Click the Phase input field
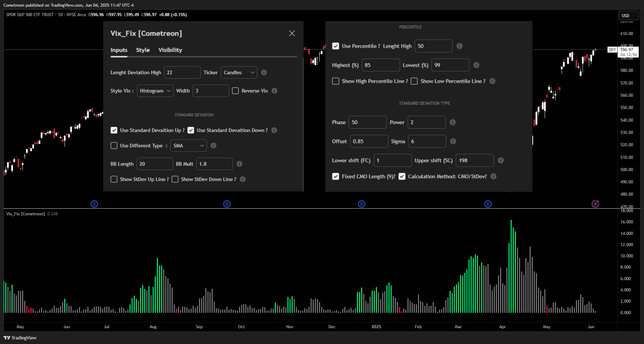644x344 pixels. coord(367,122)
